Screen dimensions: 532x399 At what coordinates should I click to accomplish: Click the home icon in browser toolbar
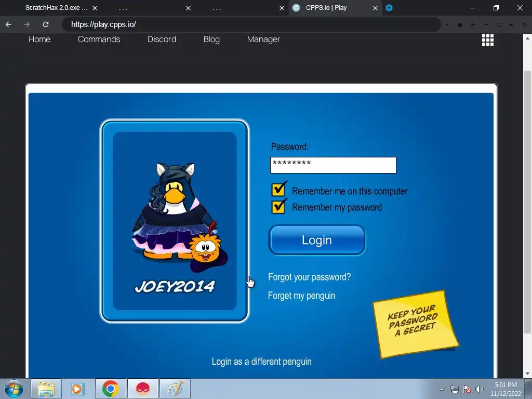[x=460, y=25]
